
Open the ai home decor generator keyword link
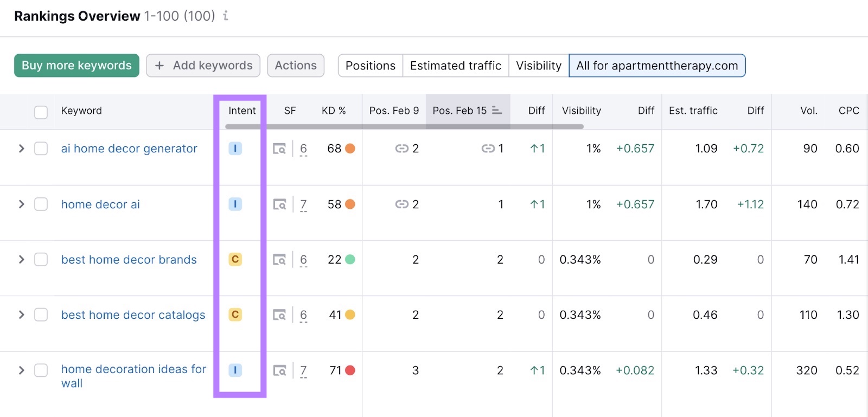pyautogui.click(x=129, y=149)
